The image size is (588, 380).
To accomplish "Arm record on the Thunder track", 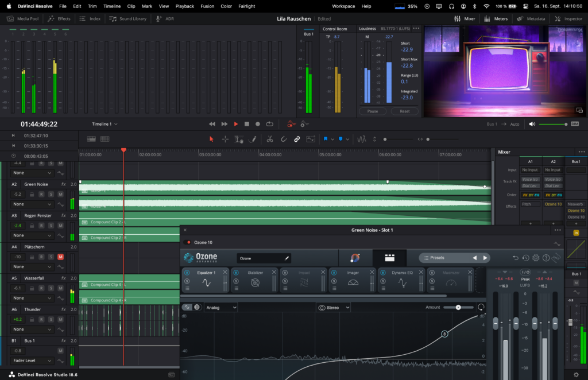I will [41, 319].
